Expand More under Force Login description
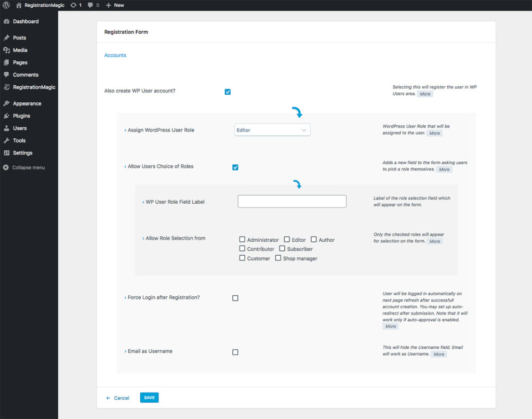532x419 pixels. tap(390, 326)
